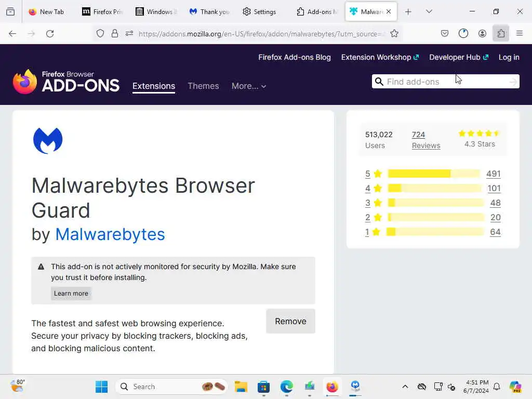
Task: Click the Remove button
Action: point(291,321)
